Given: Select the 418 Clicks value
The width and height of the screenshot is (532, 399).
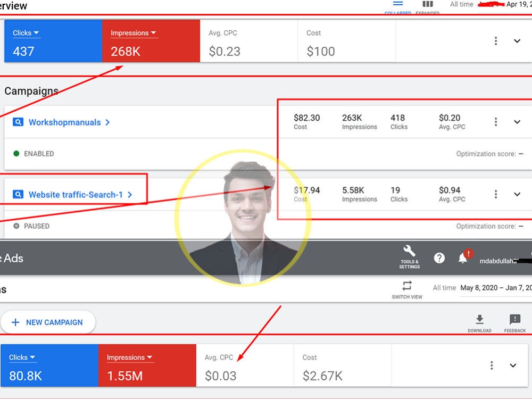Looking at the screenshot, I should pos(397,118).
